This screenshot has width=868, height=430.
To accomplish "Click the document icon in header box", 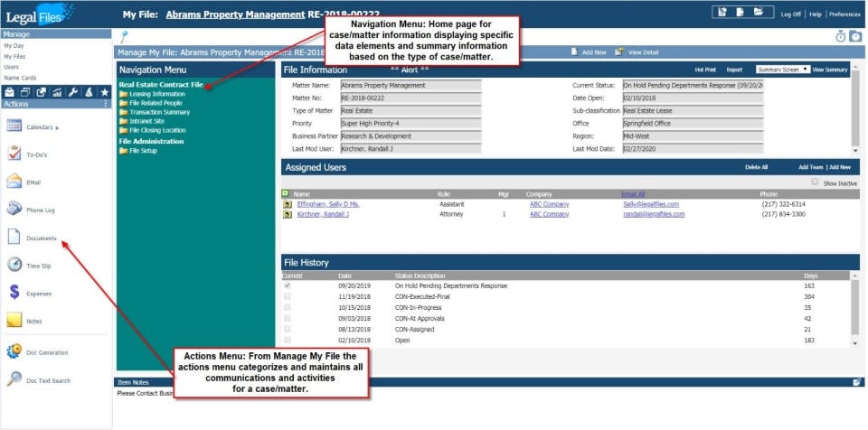I will point(740,13).
